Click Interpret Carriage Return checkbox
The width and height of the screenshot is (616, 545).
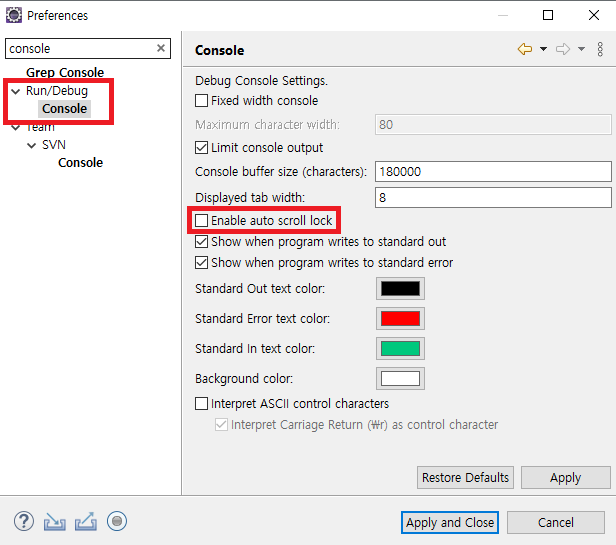221,424
